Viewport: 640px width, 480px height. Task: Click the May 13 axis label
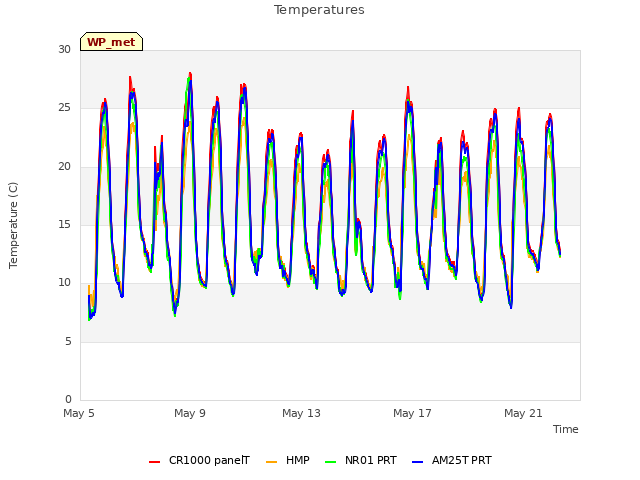click(301, 413)
